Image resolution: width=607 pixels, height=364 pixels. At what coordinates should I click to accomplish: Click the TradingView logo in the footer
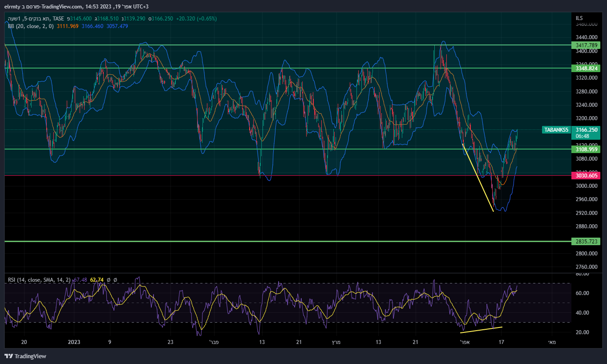25,356
